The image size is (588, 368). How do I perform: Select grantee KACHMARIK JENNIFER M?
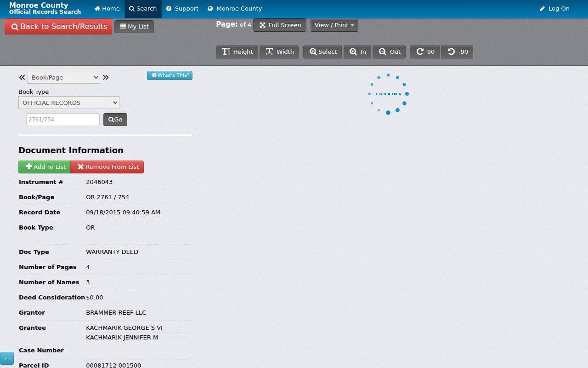pos(122,338)
